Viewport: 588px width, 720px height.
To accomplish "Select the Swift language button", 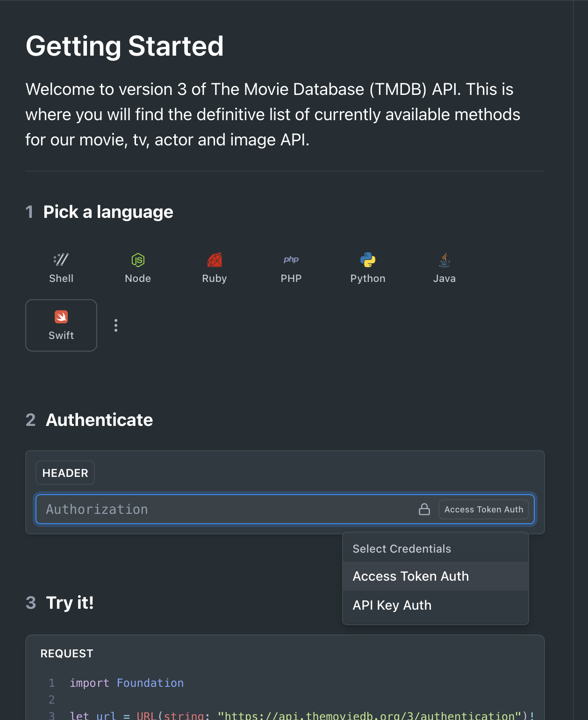I will [x=61, y=325].
